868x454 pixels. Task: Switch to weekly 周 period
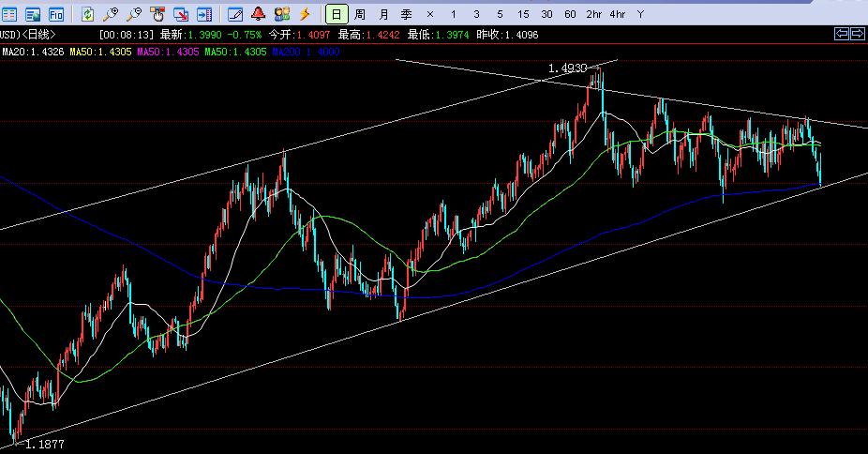(360, 14)
